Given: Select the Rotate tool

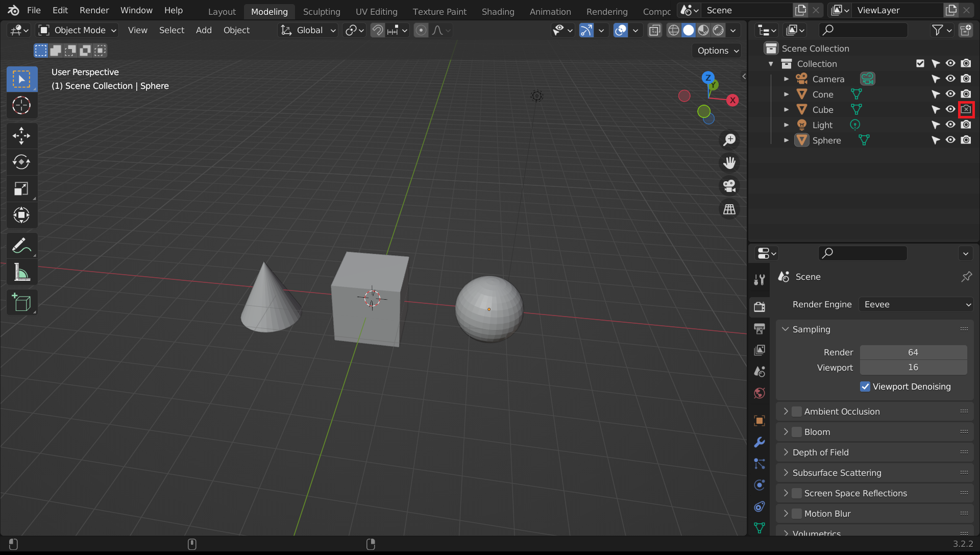Looking at the screenshot, I should coord(21,162).
